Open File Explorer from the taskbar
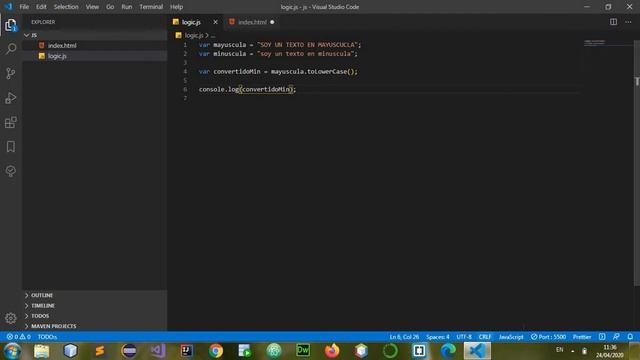The height and width of the screenshot is (360, 640). pyautogui.click(x=42, y=351)
